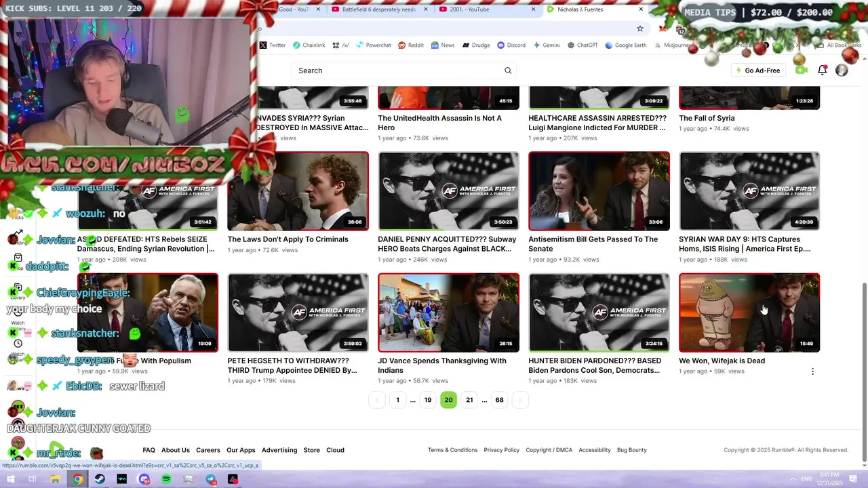Open Rumble notifications bell
The image size is (868, 488).
822,70
